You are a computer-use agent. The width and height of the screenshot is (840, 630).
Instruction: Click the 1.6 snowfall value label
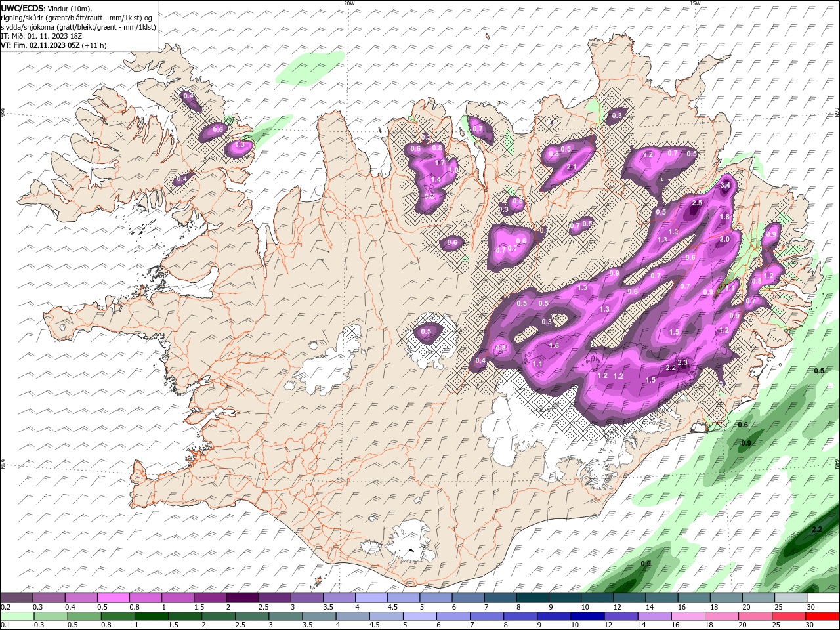(x=554, y=345)
